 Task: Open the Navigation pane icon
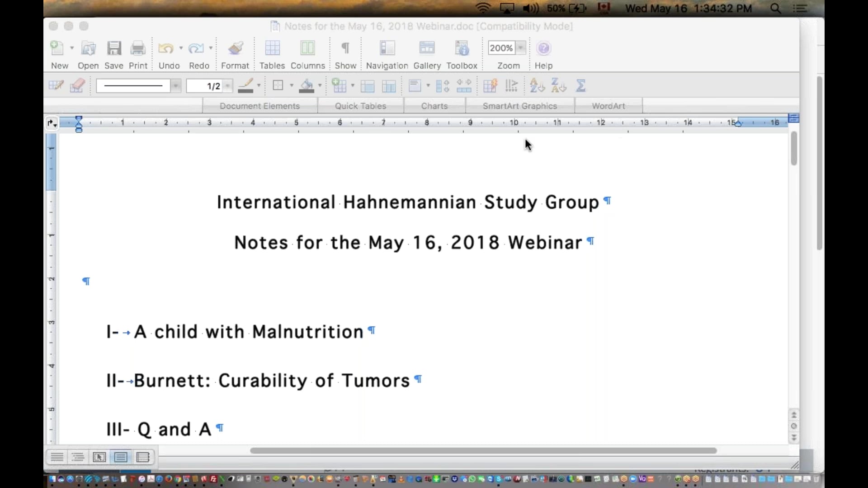(387, 53)
